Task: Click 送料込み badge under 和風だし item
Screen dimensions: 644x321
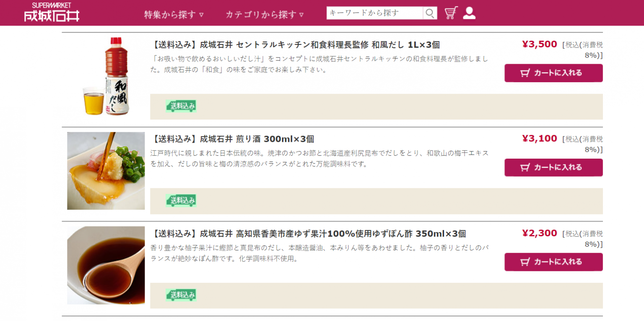Action: click(181, 106)
